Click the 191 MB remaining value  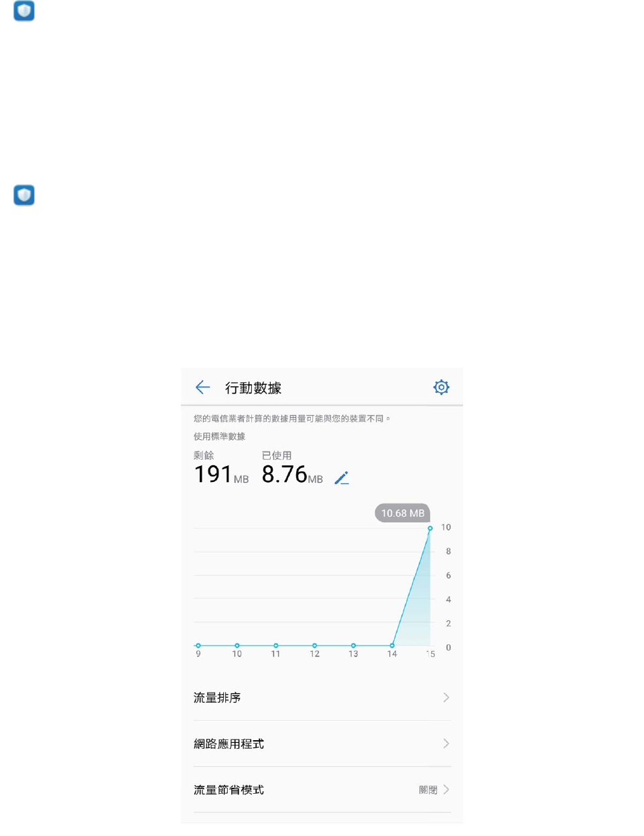[221, 475]
